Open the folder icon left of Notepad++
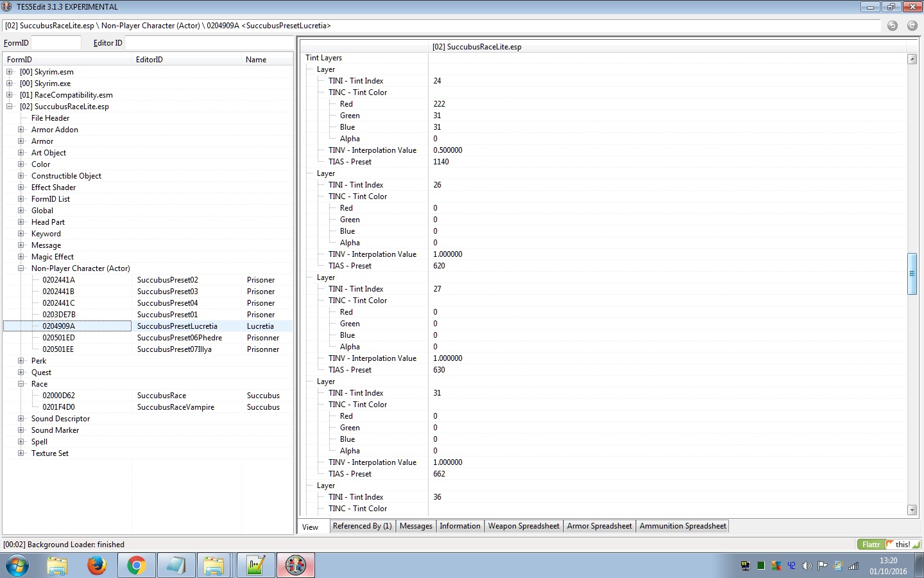Screen dimensions: 924x578 tap(215, 566)
